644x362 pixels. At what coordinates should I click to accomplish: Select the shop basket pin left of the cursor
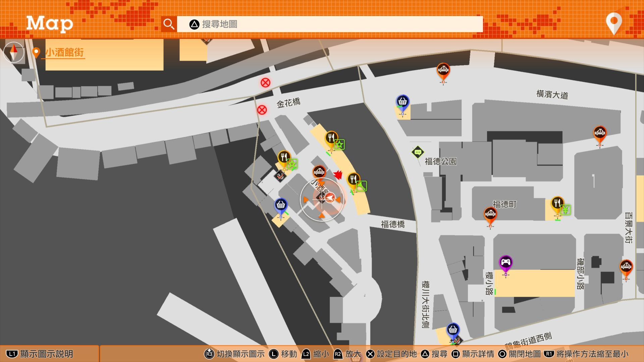click(281, 206)
